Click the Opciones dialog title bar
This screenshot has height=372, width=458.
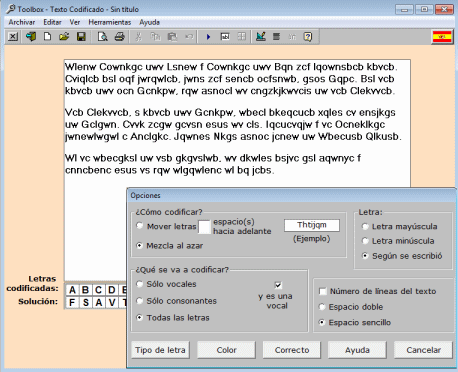[292, 195]
